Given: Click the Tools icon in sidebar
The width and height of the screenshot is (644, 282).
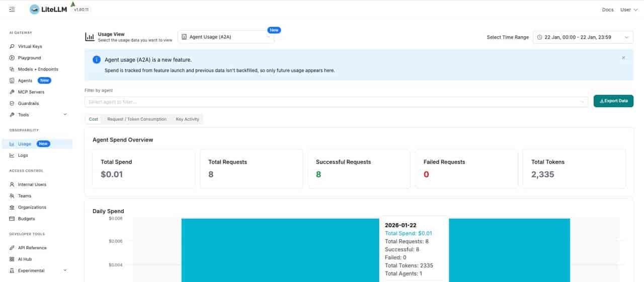Looking at the screenshot, I should tap(12, 115).
